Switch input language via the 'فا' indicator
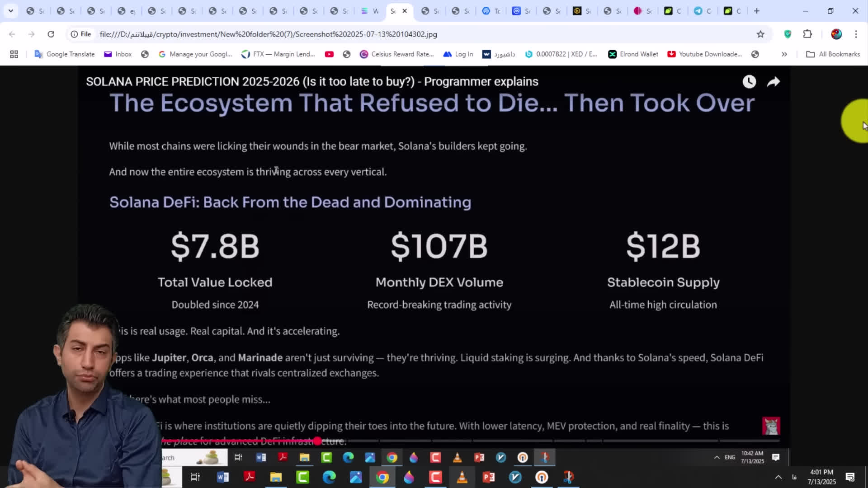The image size is (868, 488). pyautogui.click(x=794, y=477)
